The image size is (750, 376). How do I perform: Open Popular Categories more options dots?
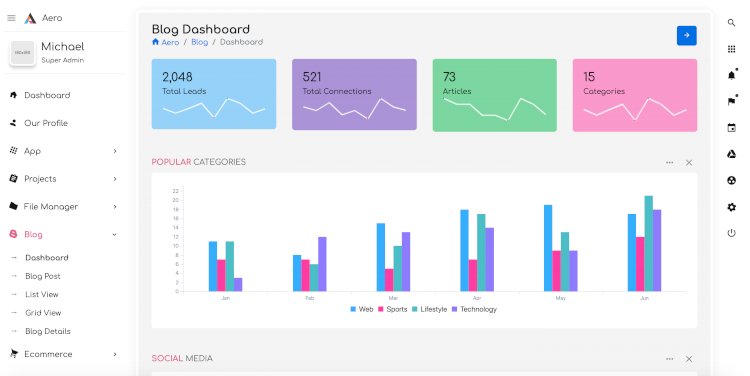(669, 163)
